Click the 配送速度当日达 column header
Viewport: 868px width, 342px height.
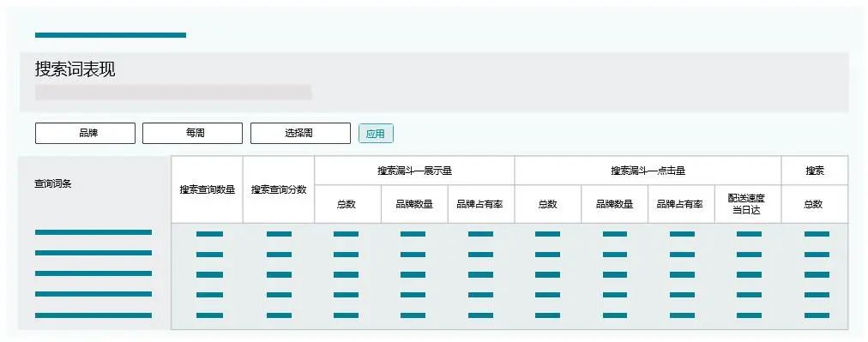pos(748,204)
